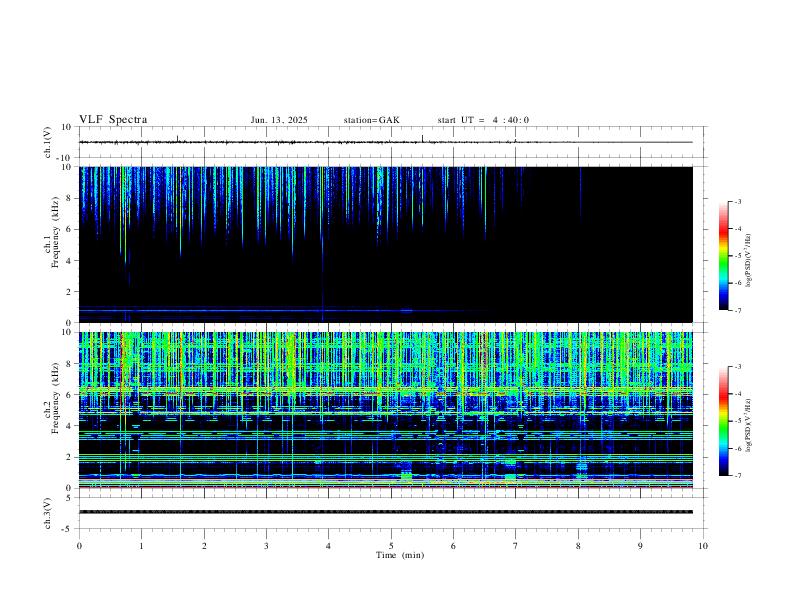Image resolution: width=792 pixels, height=612 pixels.
Task: Click the lower color bar's log(PSD) label
Action: tap(748, 425)
